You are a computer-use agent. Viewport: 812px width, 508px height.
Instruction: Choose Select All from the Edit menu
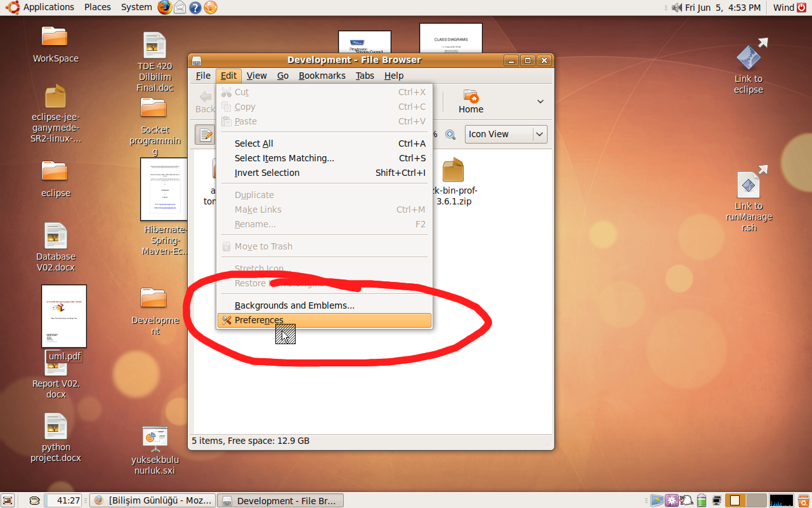pos(324,144)
